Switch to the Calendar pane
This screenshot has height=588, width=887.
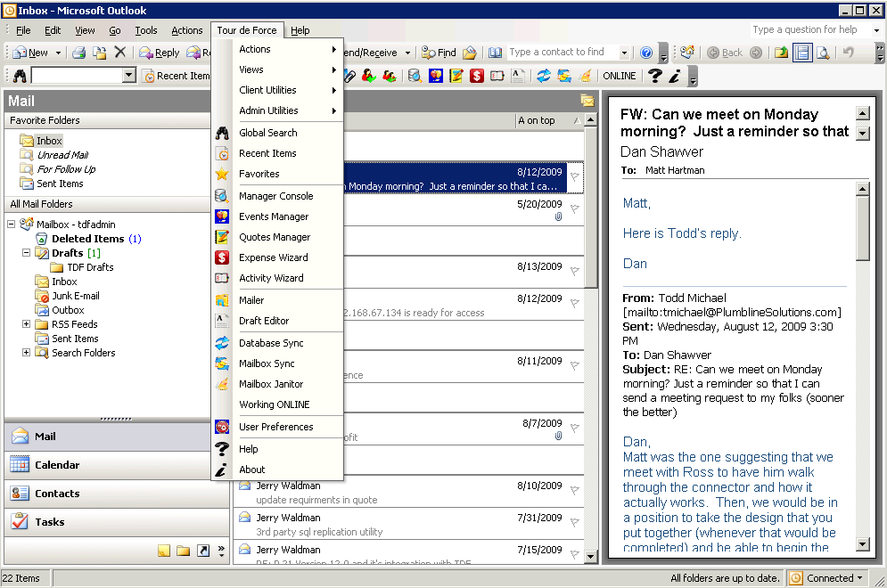coord(117,465)
